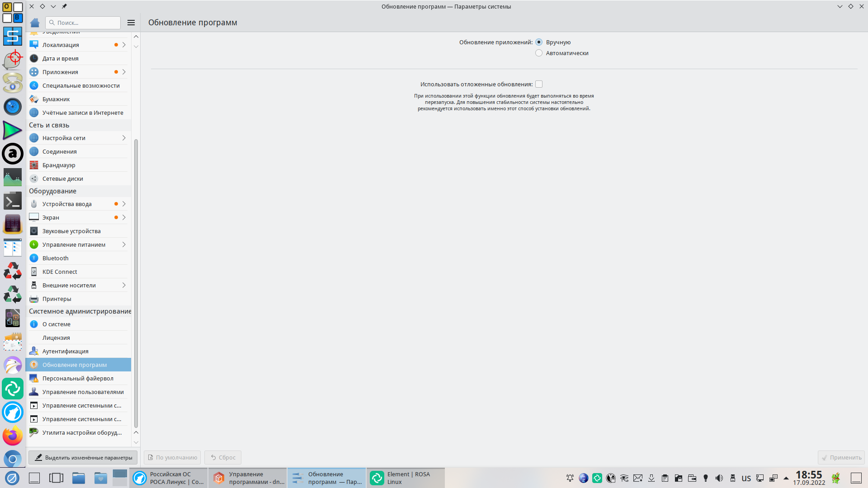Click the volume icon in system tray
The height and width of the screenshot is (488, 868).
coord(719,478)
